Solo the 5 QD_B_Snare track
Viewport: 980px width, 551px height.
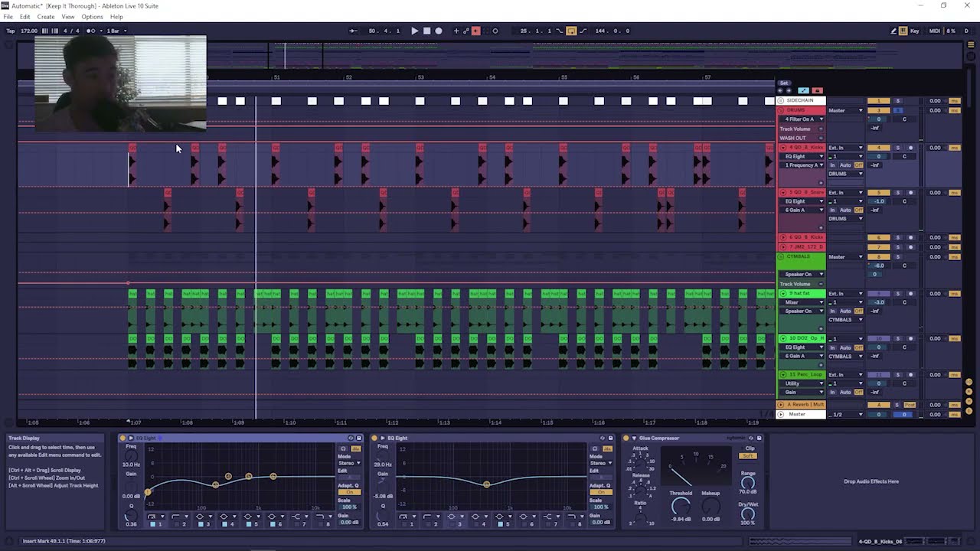pos(898,193)
